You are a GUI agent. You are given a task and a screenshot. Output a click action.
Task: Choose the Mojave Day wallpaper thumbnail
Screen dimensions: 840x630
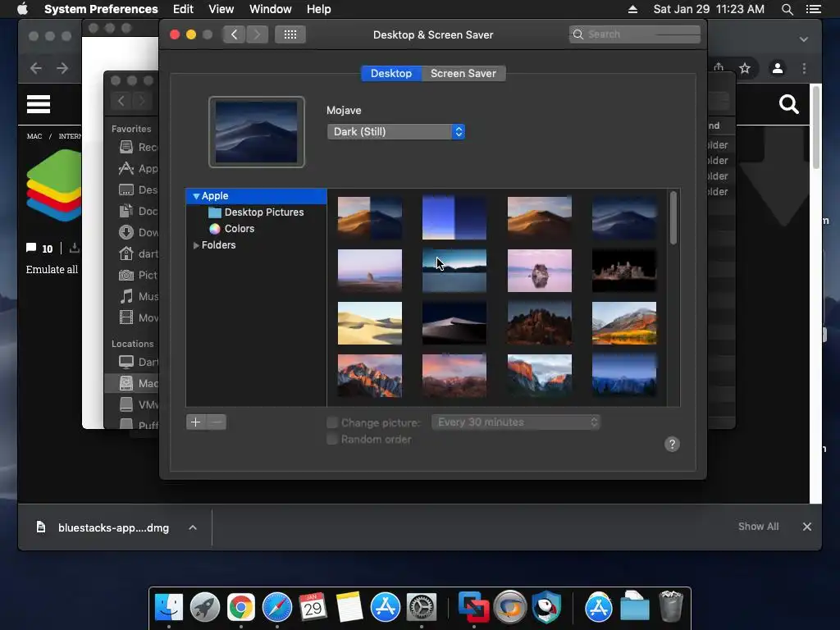540,217
